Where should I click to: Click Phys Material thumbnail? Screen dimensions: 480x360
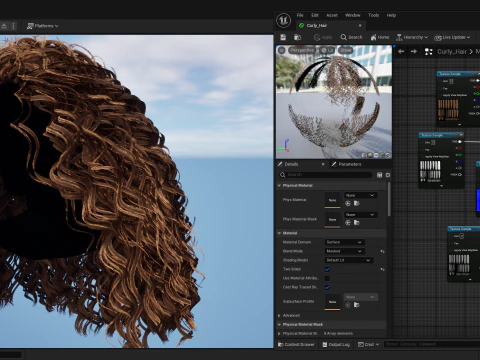(x=332, y=200)
